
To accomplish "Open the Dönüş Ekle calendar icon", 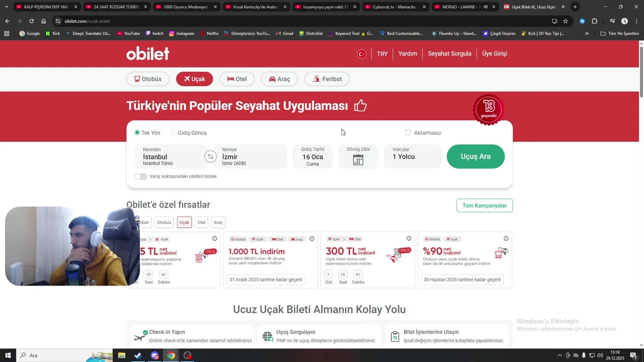I will (358, 160).
